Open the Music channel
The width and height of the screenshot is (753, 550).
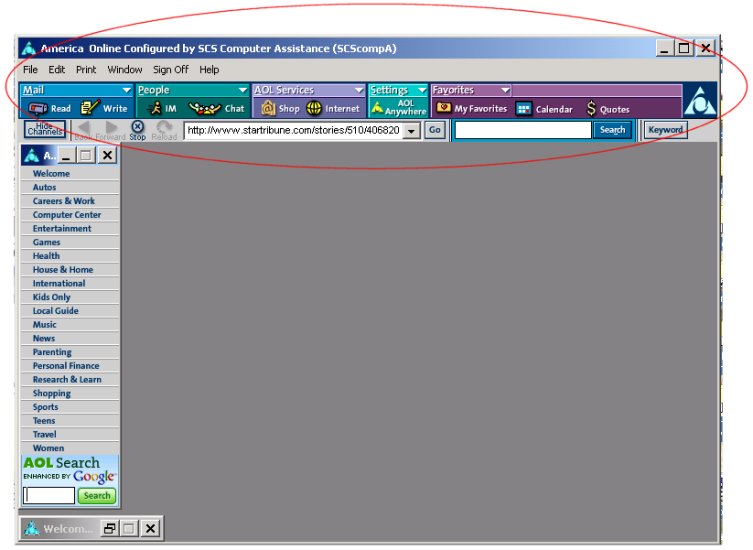70,325
